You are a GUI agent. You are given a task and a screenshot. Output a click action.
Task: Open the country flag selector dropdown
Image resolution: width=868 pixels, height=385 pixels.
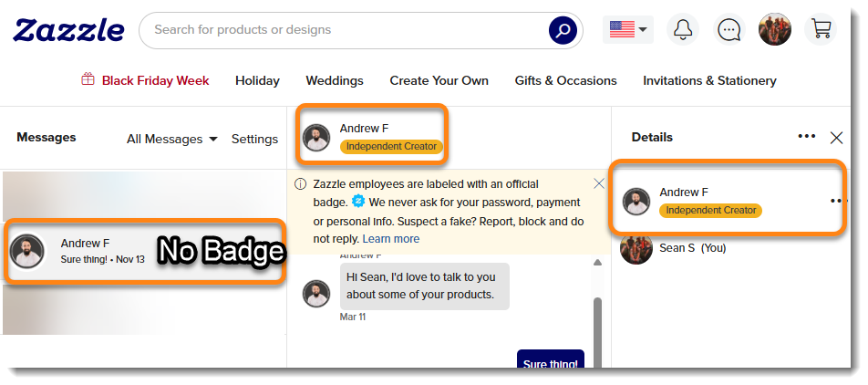point(627,29)
